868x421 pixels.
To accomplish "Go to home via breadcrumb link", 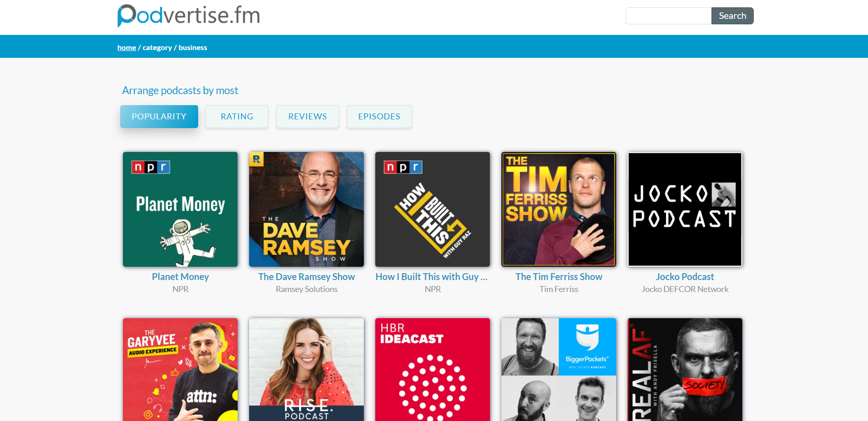I will click(x=127, y=47).
